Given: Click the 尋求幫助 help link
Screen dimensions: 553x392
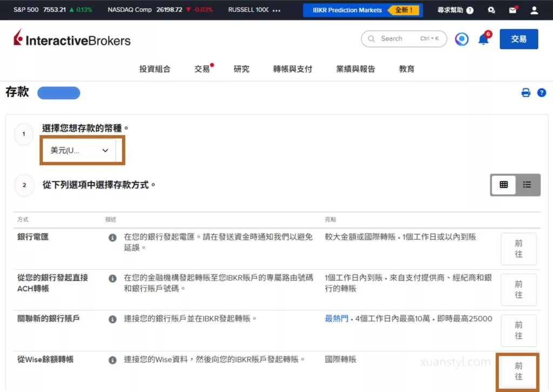Looking at the screenshot, I should coord(455,10).
